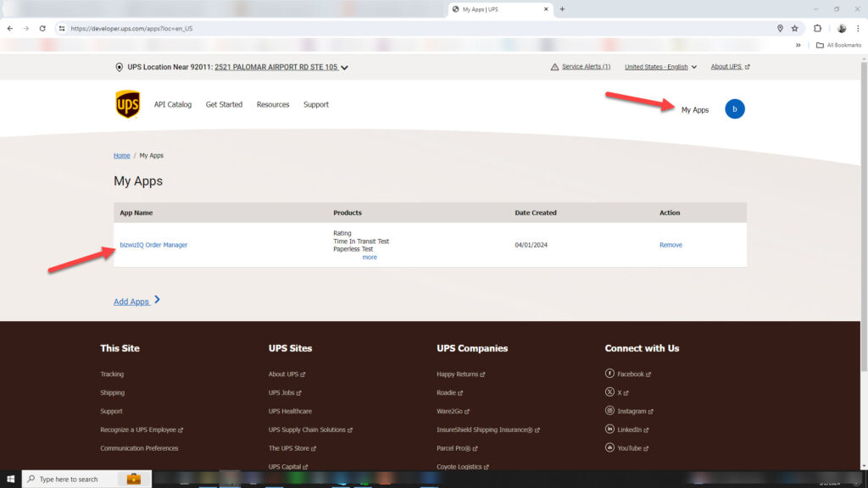The image size is (868, 488).
Task: Click the Home breadcrumb link
Action: [x=122, y=156]
